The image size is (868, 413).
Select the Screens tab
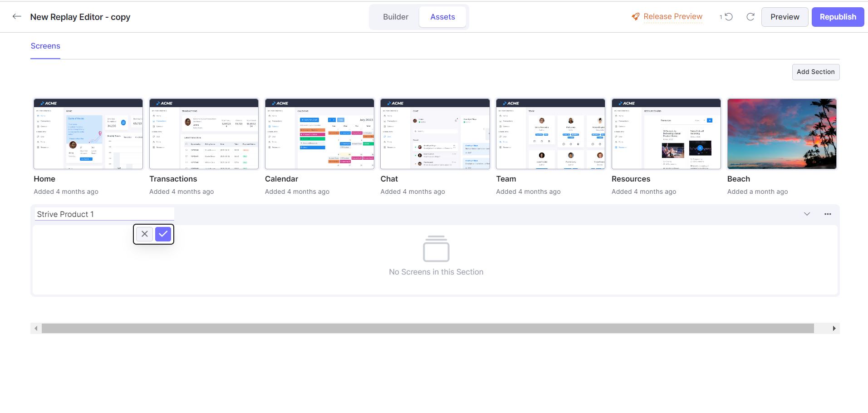(45, 46)
